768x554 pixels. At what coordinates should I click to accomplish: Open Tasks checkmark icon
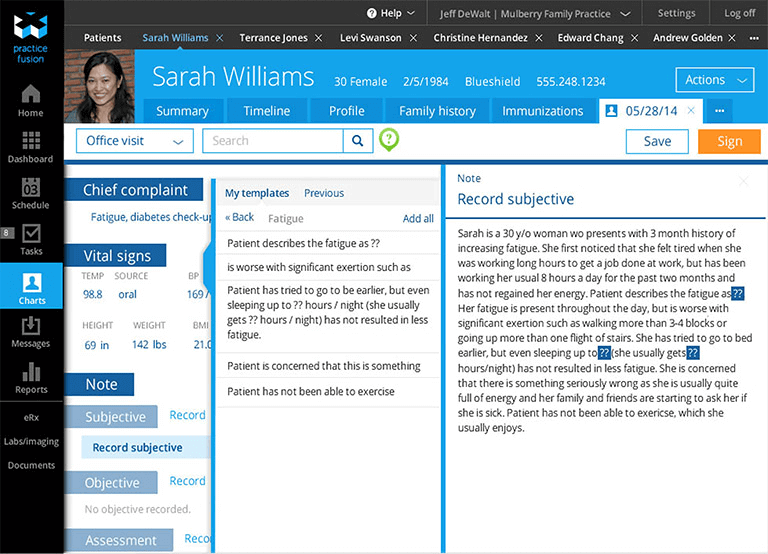[31, 235]
